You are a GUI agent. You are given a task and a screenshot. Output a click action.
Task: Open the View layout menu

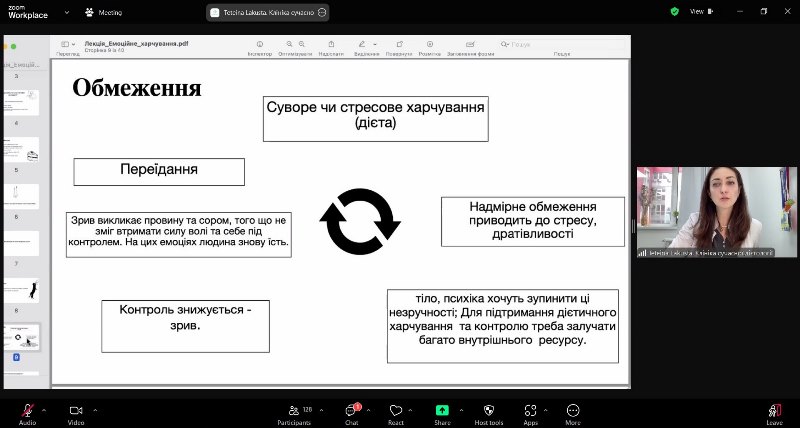tap(702, 11)
